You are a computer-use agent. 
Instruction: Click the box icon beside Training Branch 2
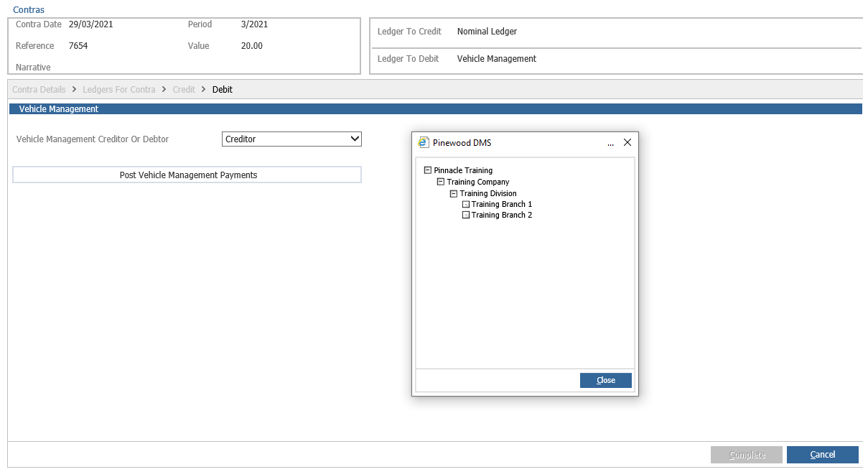pyautogui.click(x=466, y=215)
